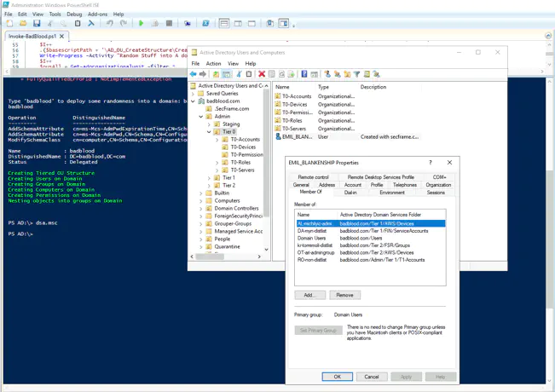Click the Clear Console Pane icon in ISE
This screenshot has height=392, width=555.
[x=91, y=23]
